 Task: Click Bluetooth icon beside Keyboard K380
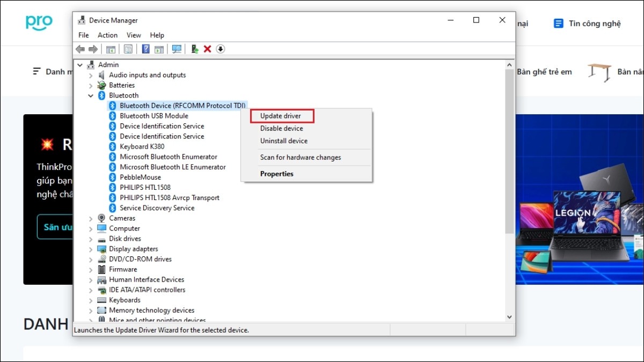tap(113, 146)
